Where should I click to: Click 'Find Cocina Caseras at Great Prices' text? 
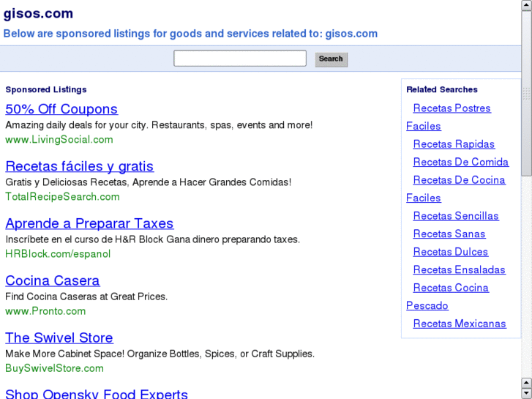tap(86, 297)
